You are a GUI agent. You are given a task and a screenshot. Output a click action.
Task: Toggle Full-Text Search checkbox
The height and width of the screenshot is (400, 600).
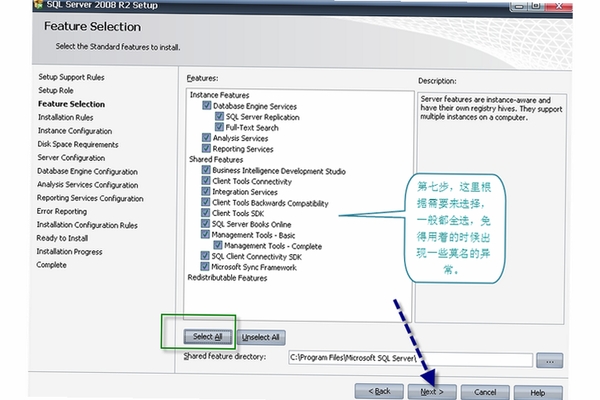pos(219,127)
